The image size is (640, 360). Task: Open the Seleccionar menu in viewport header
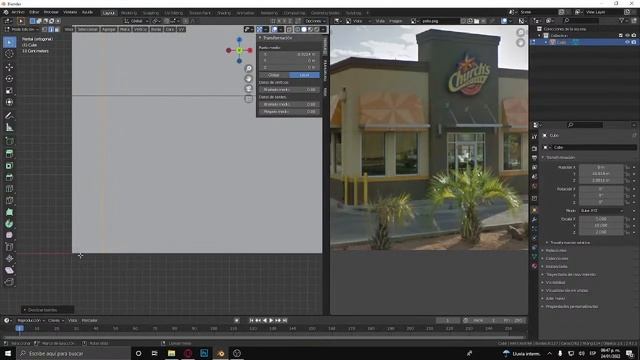(88, 29)
